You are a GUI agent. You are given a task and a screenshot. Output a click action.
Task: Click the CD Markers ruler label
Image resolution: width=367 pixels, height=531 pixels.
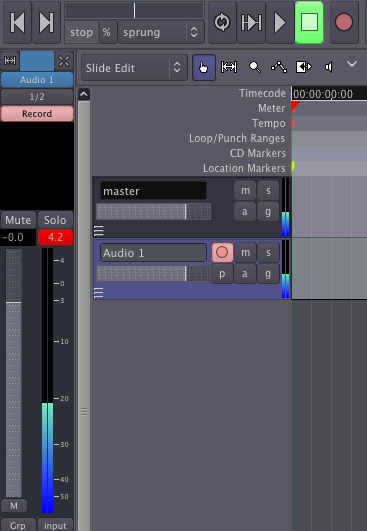258,153
